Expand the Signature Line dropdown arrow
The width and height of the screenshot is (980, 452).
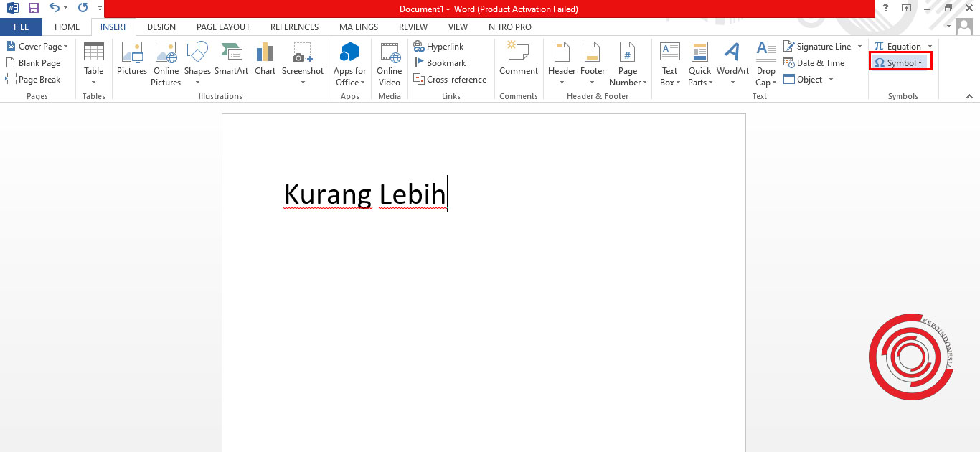(860, 46)
